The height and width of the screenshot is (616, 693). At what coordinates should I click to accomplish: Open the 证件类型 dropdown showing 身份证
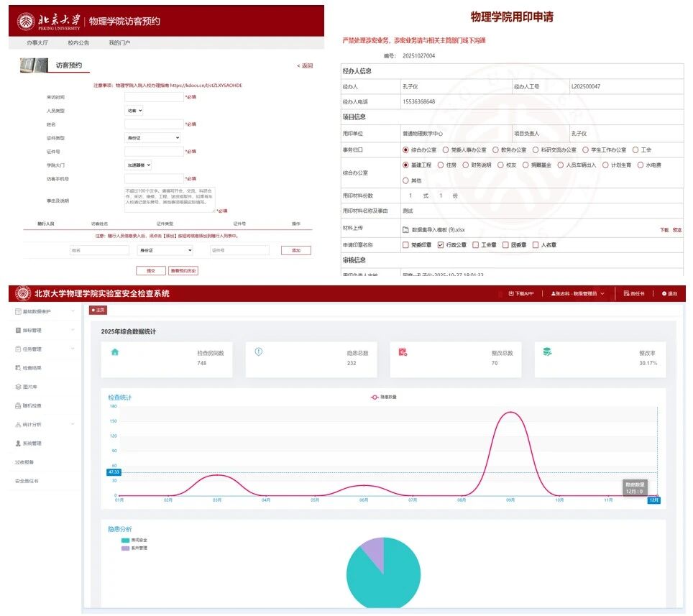click(x=153, y=137)
